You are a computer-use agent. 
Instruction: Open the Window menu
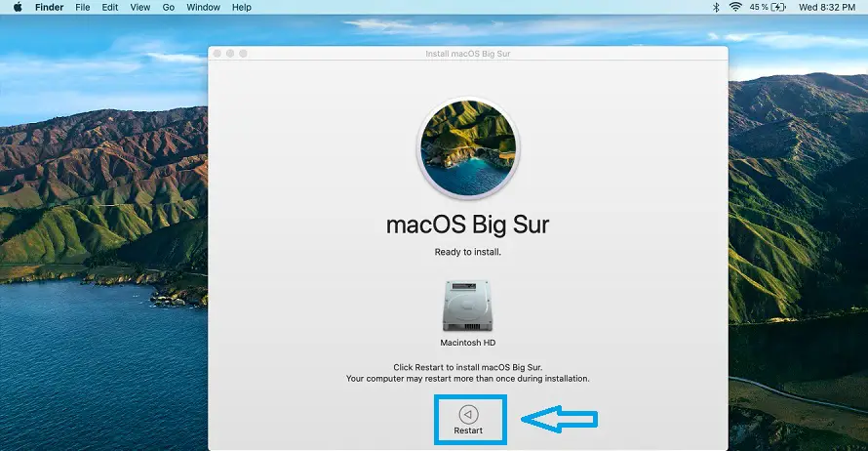pos(203,8)
